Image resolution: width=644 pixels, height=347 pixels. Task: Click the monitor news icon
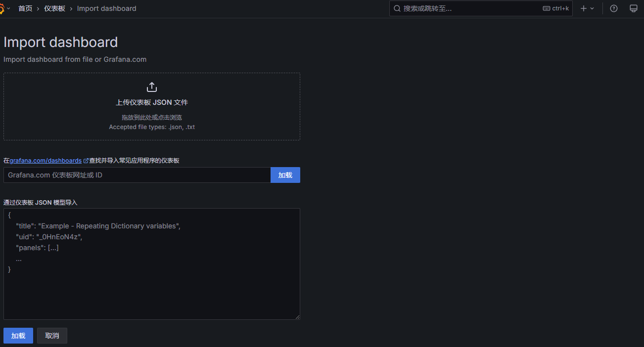pyautogui.click(x=633, y=8)
